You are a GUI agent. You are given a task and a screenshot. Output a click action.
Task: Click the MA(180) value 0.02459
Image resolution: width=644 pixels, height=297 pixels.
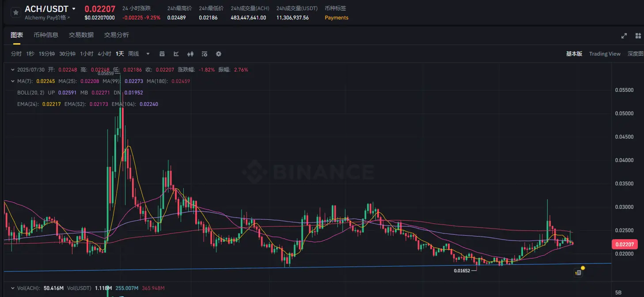click(181, 81)
